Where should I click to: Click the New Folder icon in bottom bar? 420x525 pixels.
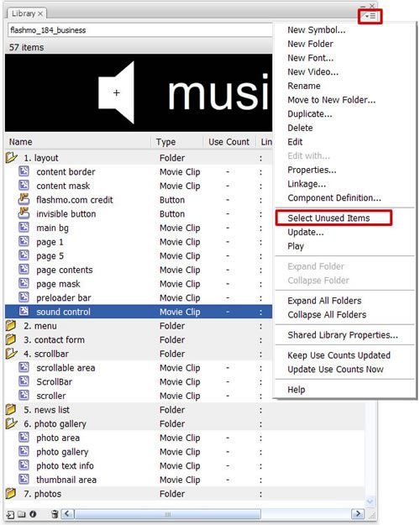pyautogui.click(x=22, y=514)
